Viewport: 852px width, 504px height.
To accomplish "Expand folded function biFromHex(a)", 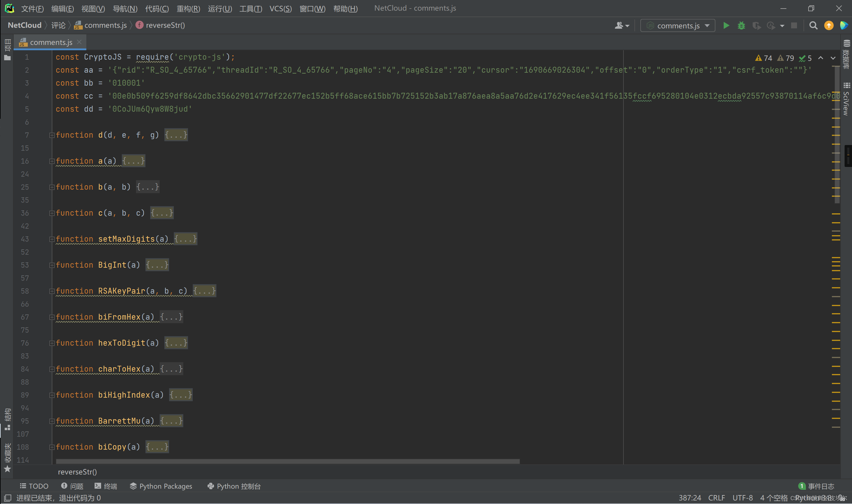I will coord(52,317).
